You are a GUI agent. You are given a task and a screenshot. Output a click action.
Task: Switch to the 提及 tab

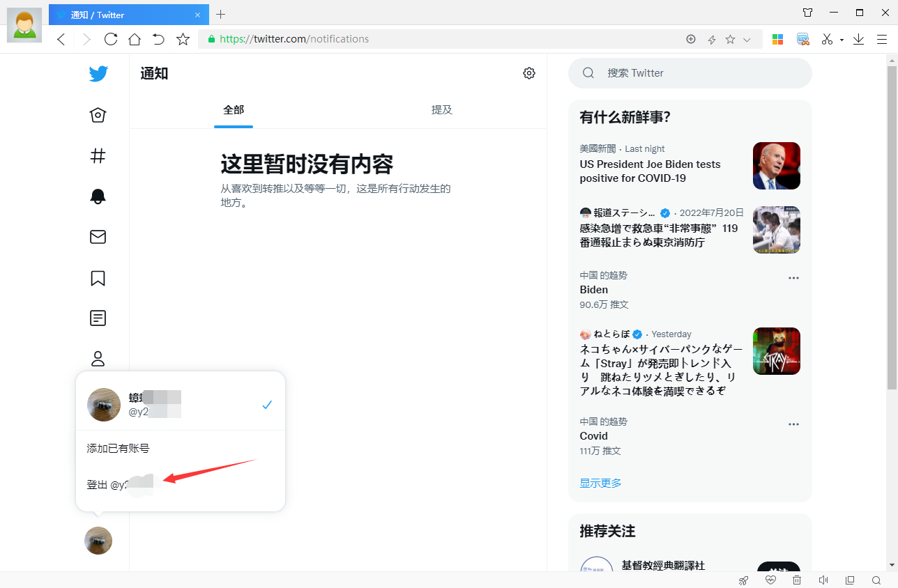[x=442, y=109]
